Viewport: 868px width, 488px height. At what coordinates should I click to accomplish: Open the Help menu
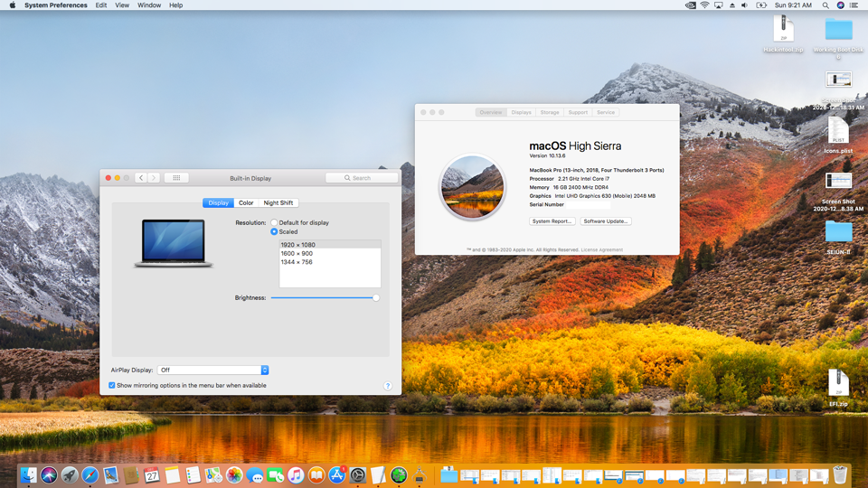176,5
